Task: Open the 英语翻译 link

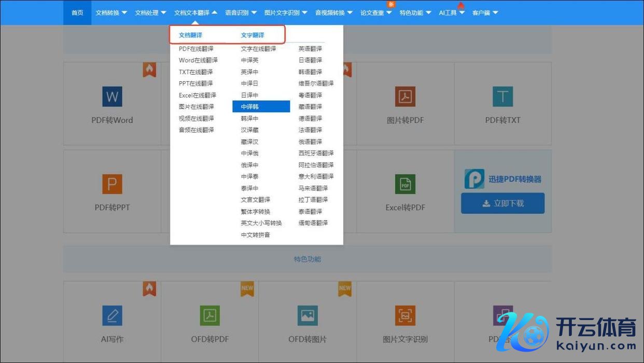Action: pos(310,49)
